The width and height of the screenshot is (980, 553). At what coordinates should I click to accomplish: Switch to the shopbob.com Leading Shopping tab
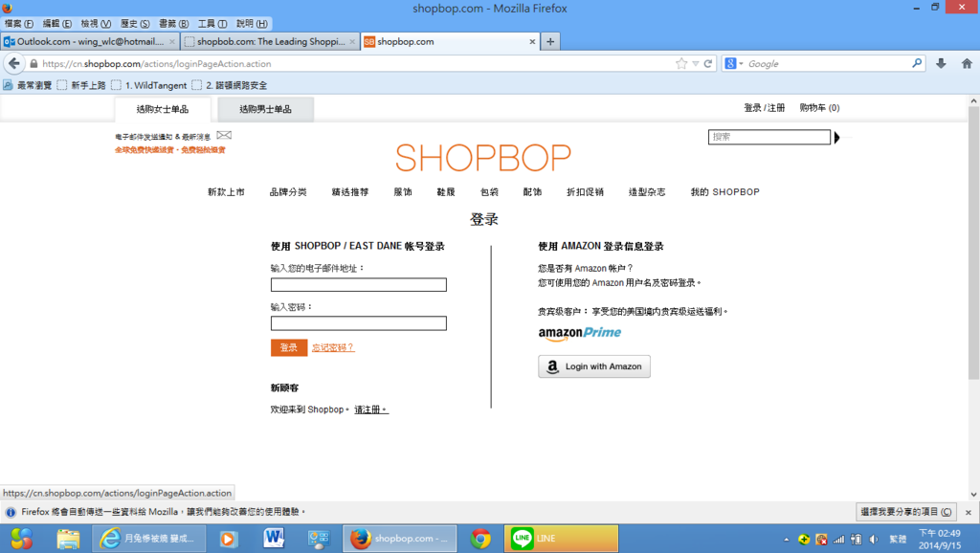tap(270, 42)
